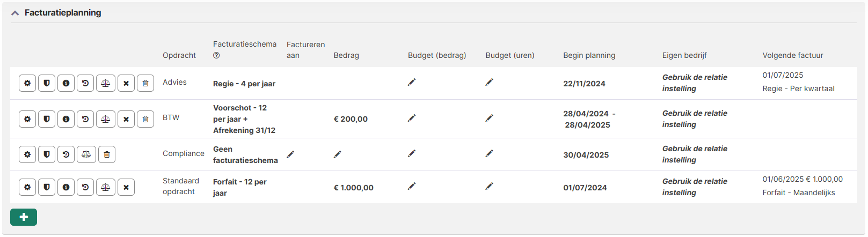Click the Begin planning date 01/07/2024
Image resolution: width=868 pixels, height=237 pixels.
coord(585,188)
